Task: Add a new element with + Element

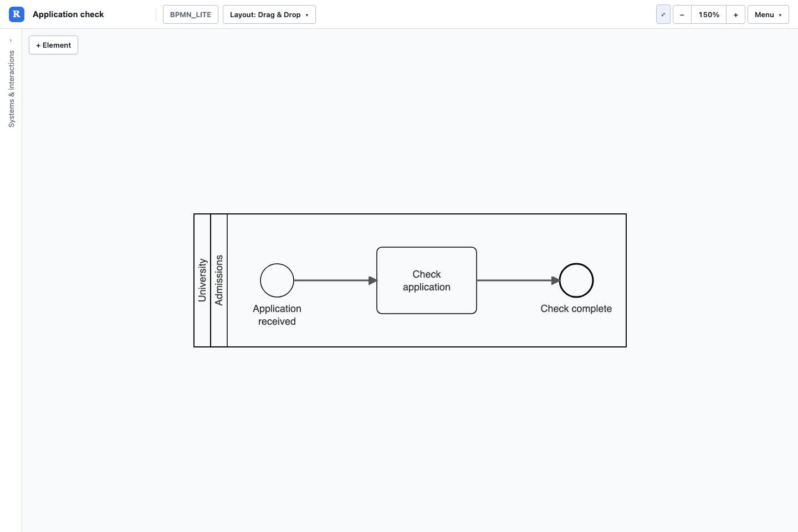Action: [x=53, y=45]
